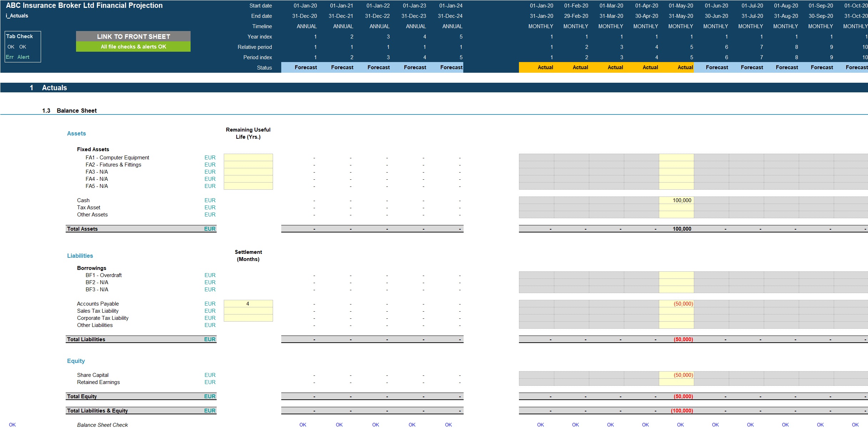Click Accounts Payable settlement months cell showing 4
Viewport: 868px width, 435px height.
point(248,304)
